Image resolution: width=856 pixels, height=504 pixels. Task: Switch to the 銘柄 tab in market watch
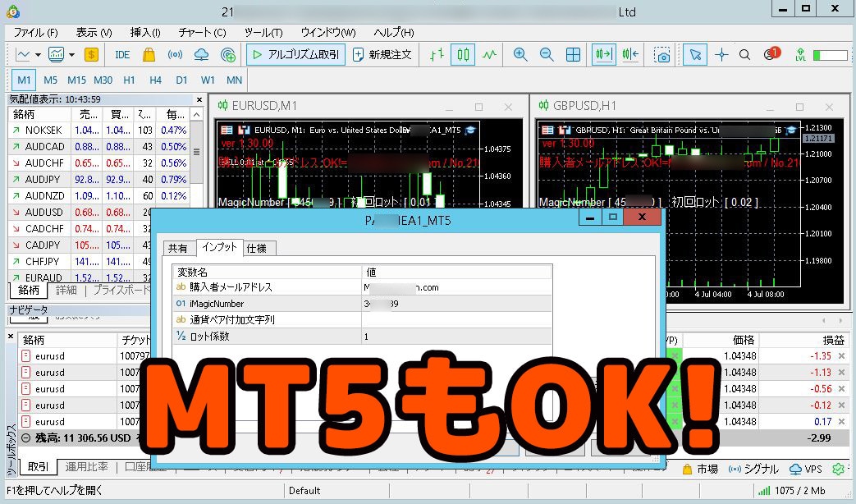(29, 290)
